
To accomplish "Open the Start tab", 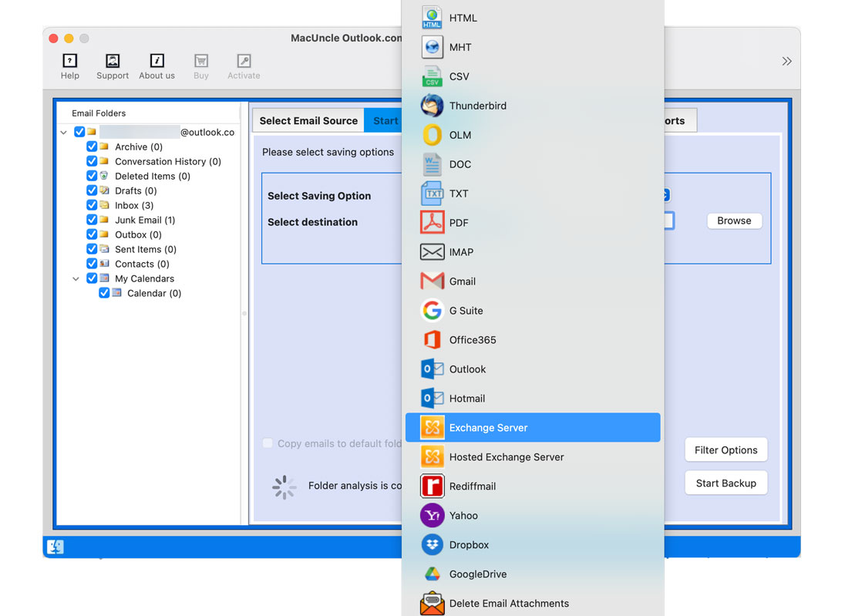I will click(x=385, y=120).
